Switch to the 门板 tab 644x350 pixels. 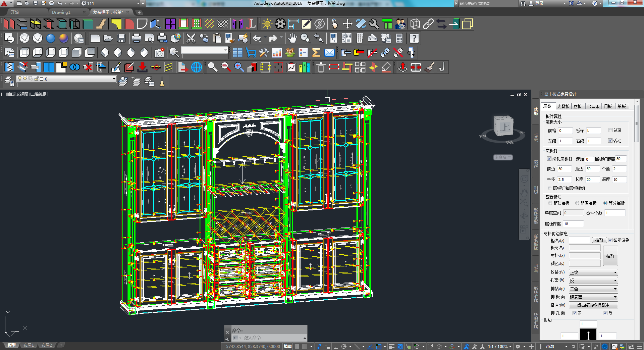[608, 106]
